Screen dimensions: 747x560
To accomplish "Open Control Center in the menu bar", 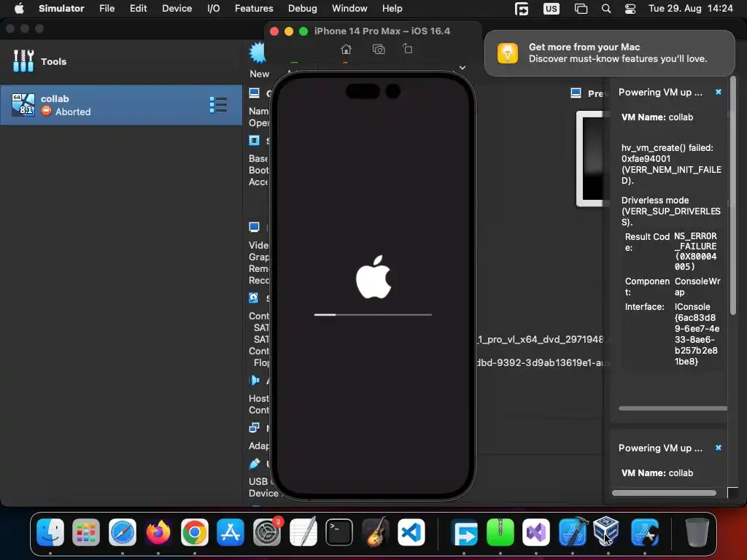I will click(x=630, y=8).
